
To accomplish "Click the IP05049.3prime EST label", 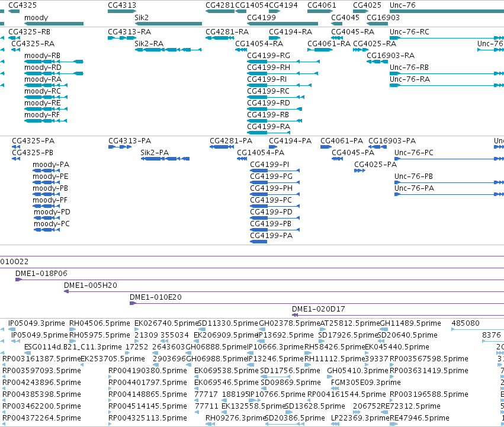I will [x=37, y=323].
